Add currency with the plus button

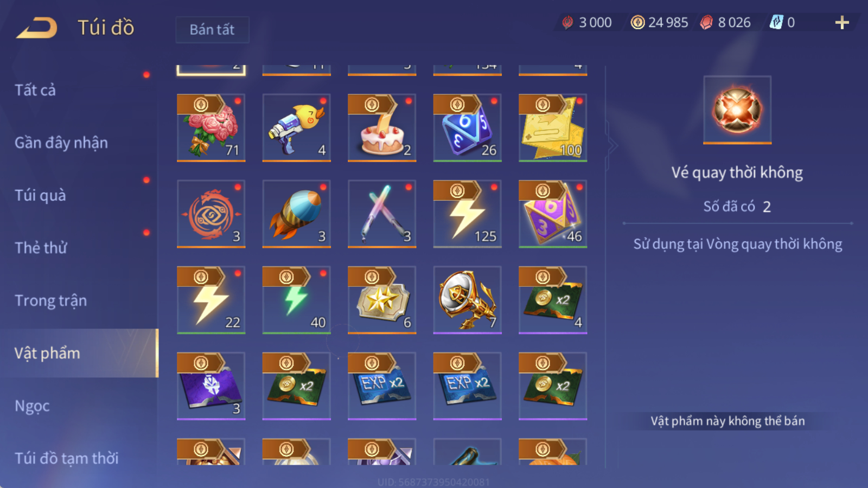842,22
